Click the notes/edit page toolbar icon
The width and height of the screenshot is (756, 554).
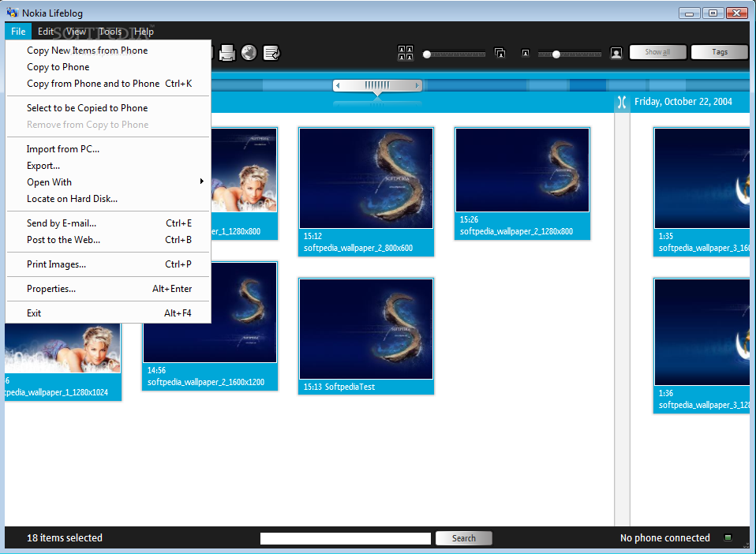[x=271, y=53]
